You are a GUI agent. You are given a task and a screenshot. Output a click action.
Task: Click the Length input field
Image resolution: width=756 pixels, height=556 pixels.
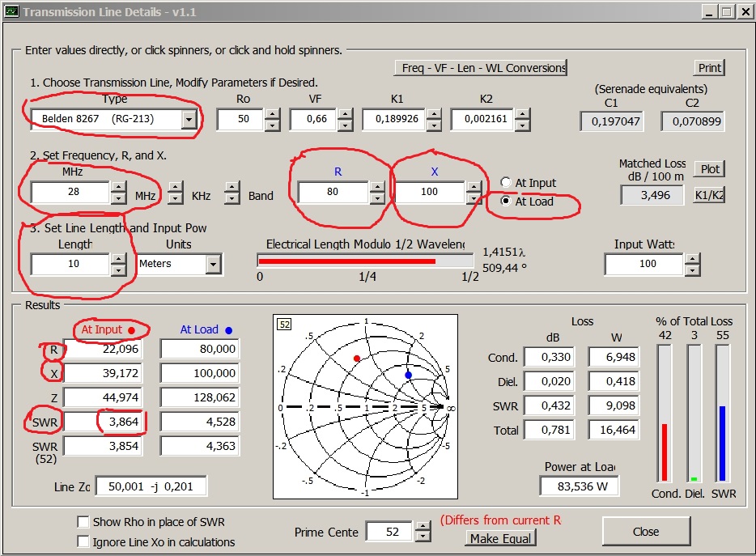(70, 265)
